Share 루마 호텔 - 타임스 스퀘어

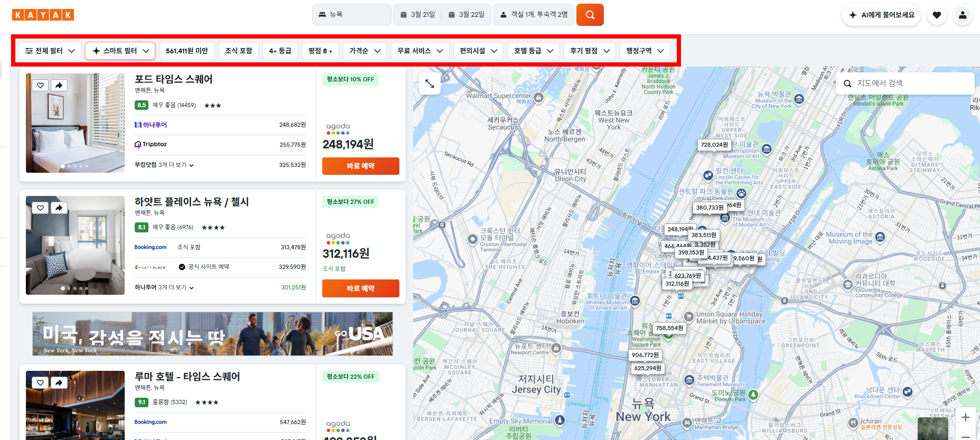click(59, 383)
